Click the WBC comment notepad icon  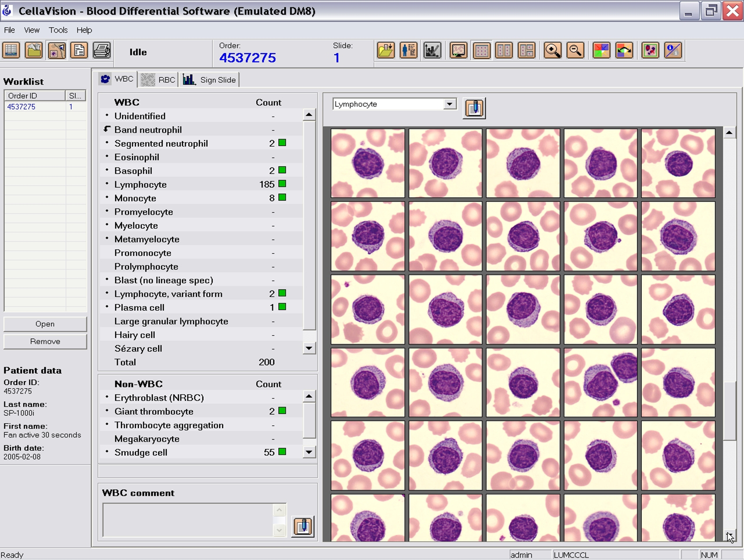(303, 526)
